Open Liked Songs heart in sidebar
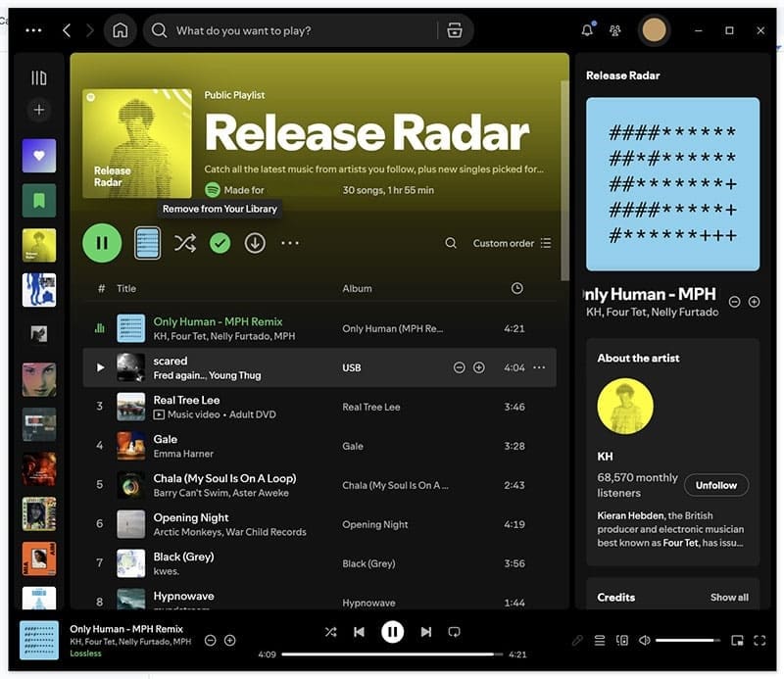784x679 pixels. click(39, 156)
